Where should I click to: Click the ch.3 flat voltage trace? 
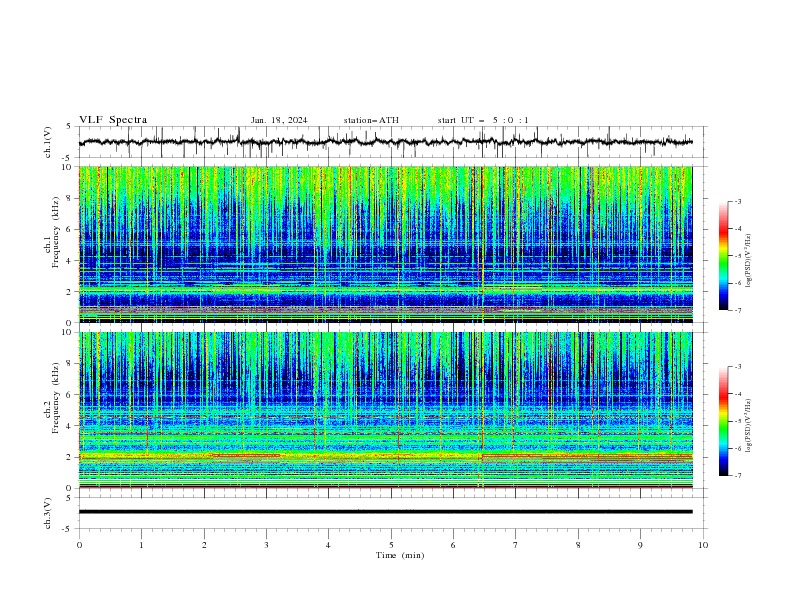pos(385,512)
